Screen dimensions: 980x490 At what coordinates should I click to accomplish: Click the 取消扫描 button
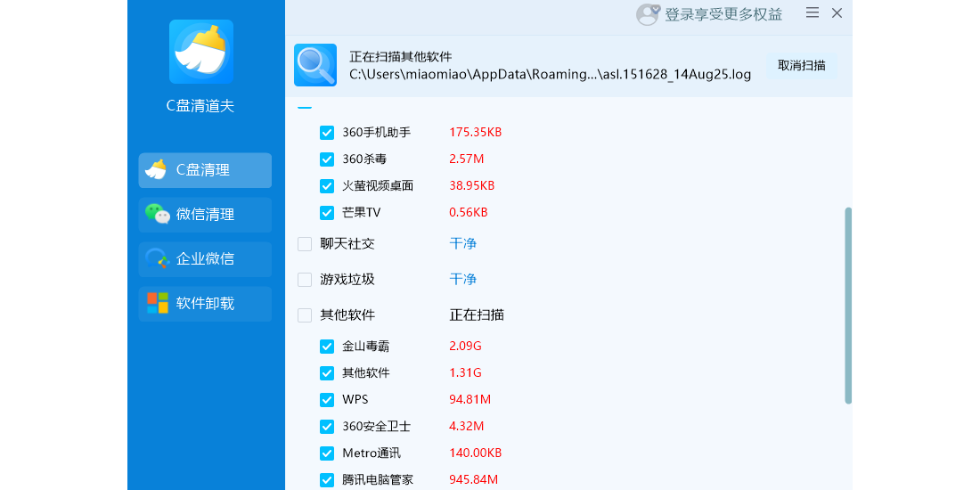point(801,65)
